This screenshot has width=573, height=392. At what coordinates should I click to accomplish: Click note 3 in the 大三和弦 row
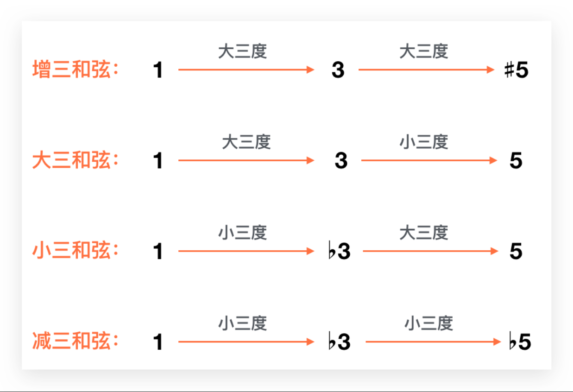coord(341,161)
